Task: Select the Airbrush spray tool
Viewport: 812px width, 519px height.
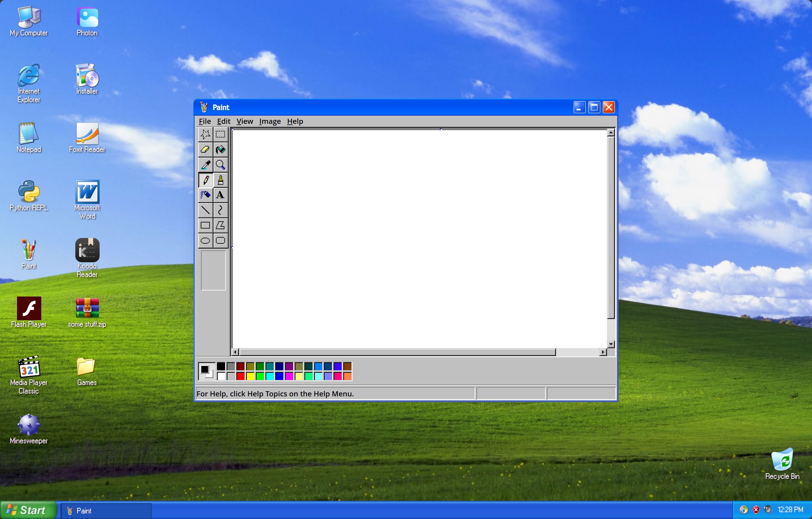Action: [205, 195]
